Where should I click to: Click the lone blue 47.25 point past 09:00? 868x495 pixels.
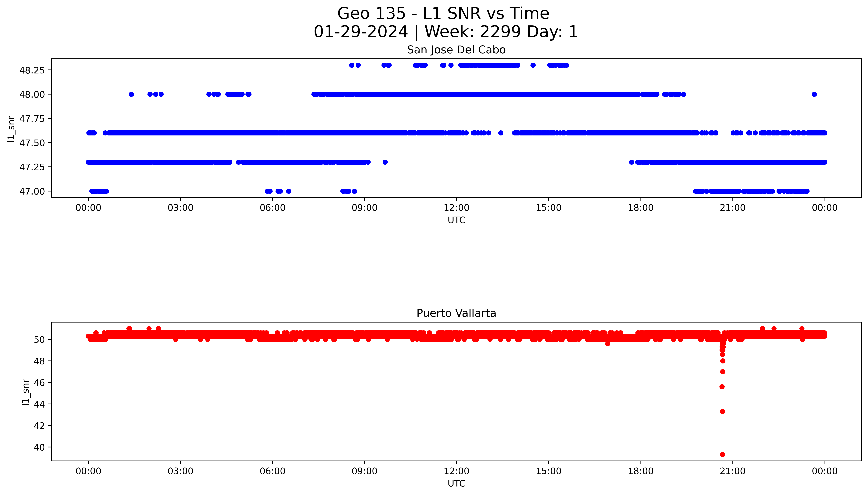click(385, 162)
